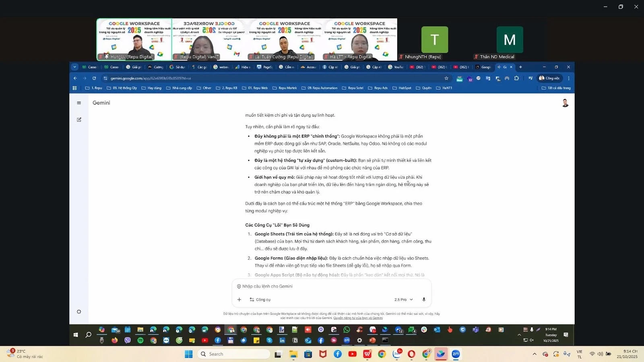The width and height of the screenshot is (644, 362).
Task: Expand the Tất cả dấu trang bookmarks folder
Action: pyautogui.click(x=557, y=88)
